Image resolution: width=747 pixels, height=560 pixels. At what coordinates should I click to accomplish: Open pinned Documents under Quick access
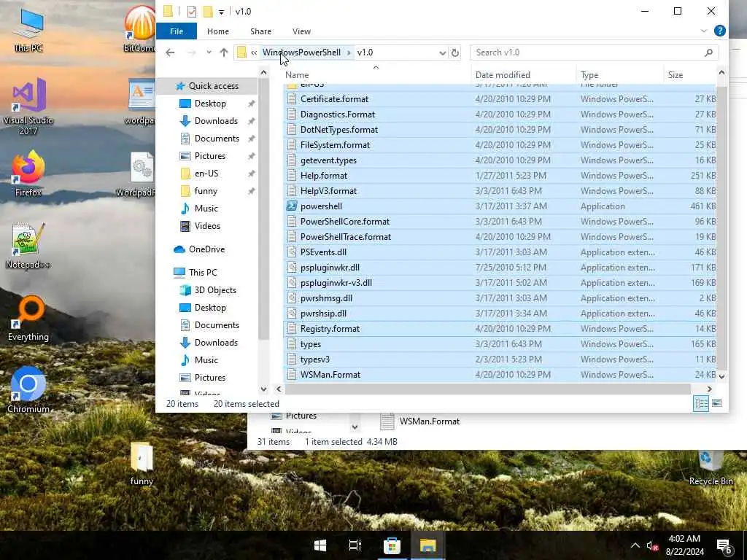click(x=217, y=139)
